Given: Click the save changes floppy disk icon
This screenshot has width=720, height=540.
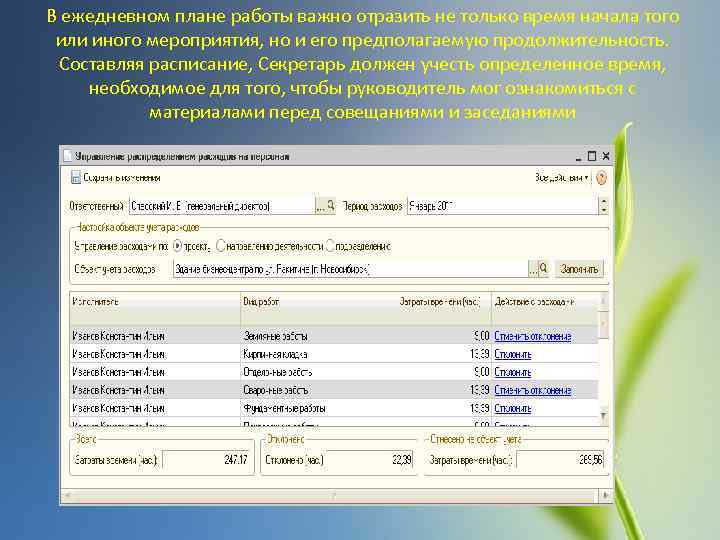Looking at the screenshot, I should click(x=76, y=178).
